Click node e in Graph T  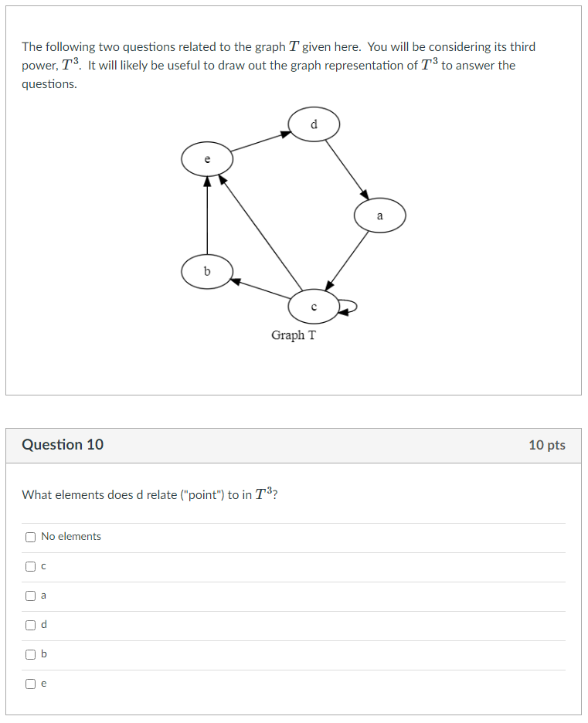[207, 158]
